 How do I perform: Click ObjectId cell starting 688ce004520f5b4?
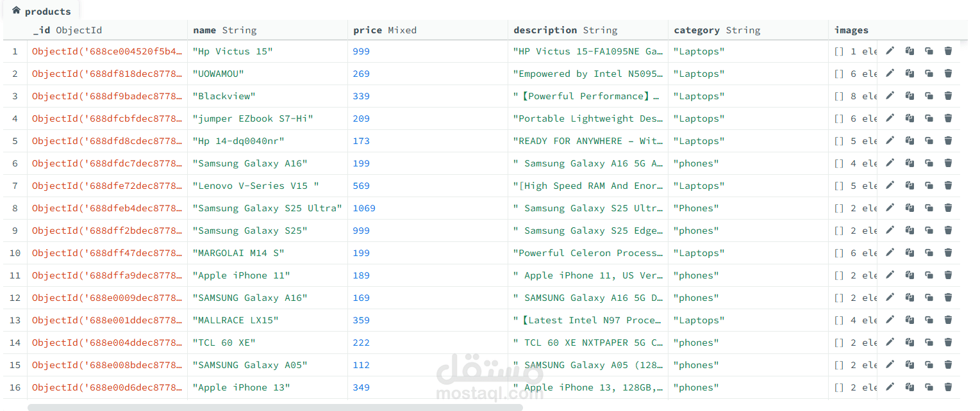107,51
